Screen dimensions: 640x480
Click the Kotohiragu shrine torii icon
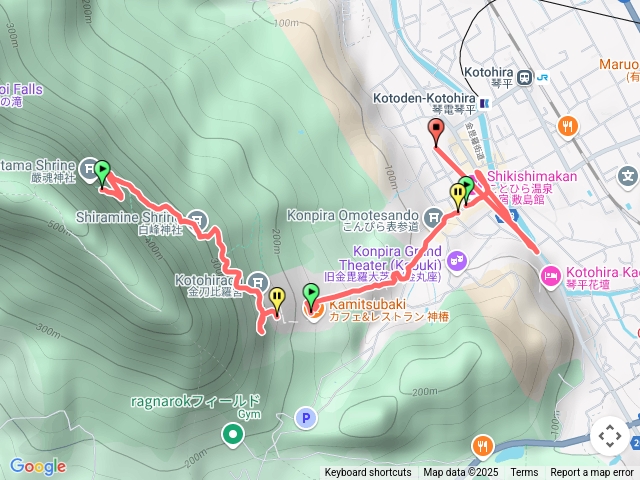coord(258,282)
